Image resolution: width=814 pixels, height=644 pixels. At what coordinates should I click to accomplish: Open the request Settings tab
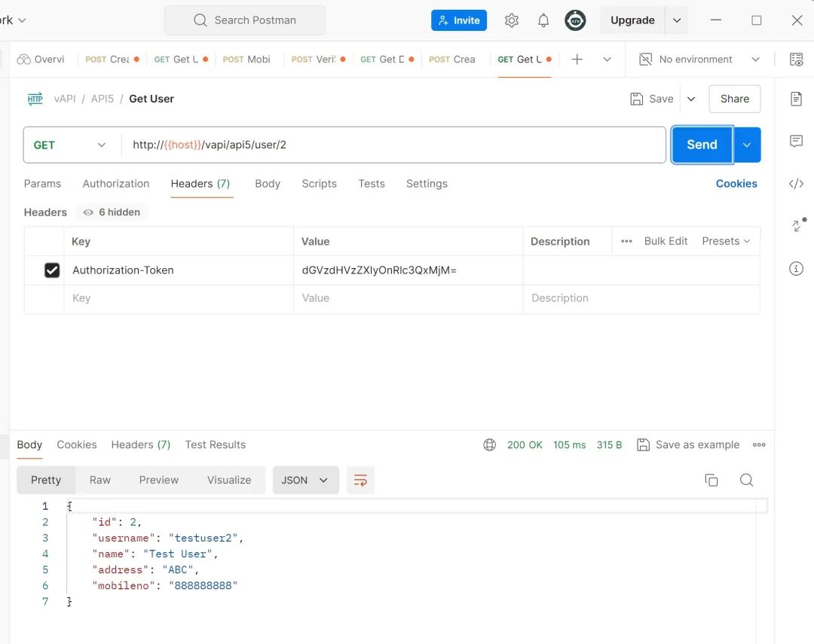(427, 184)
